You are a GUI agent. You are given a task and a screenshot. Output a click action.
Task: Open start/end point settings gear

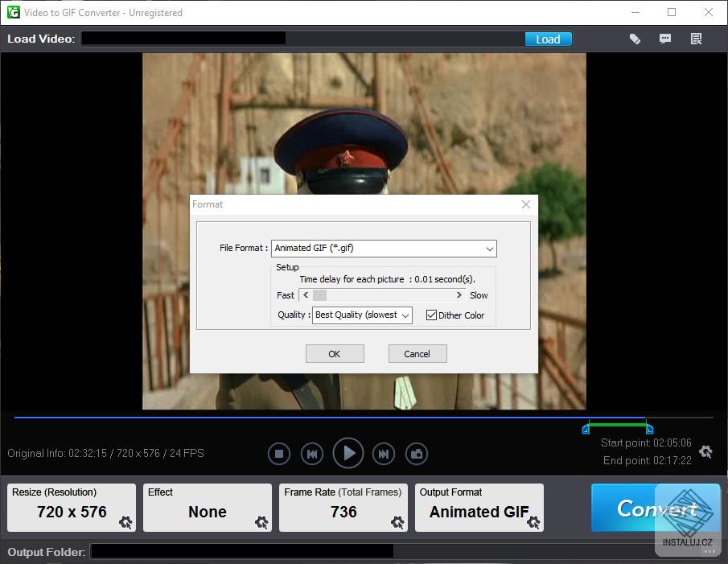705,451
